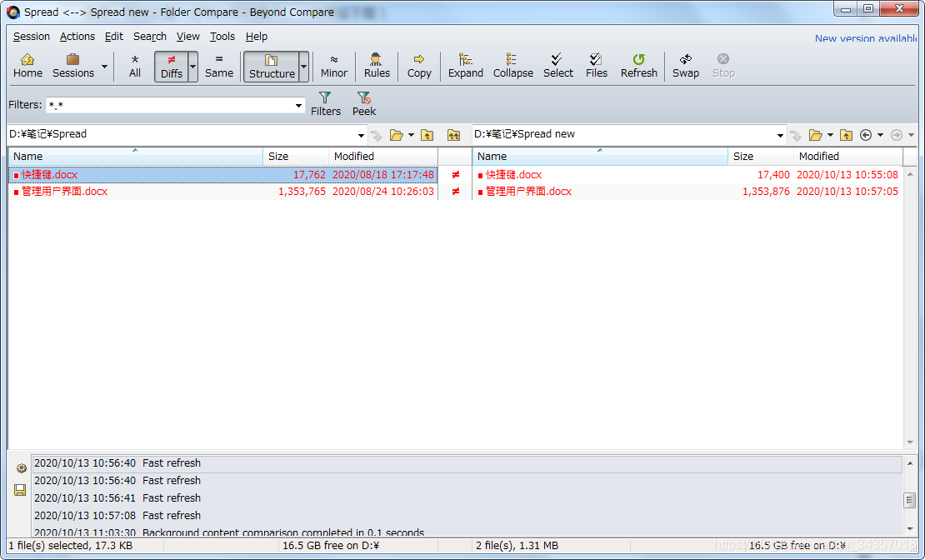
Task: Open the left browse folder dropdown arrow
Action: click(411, 135)
